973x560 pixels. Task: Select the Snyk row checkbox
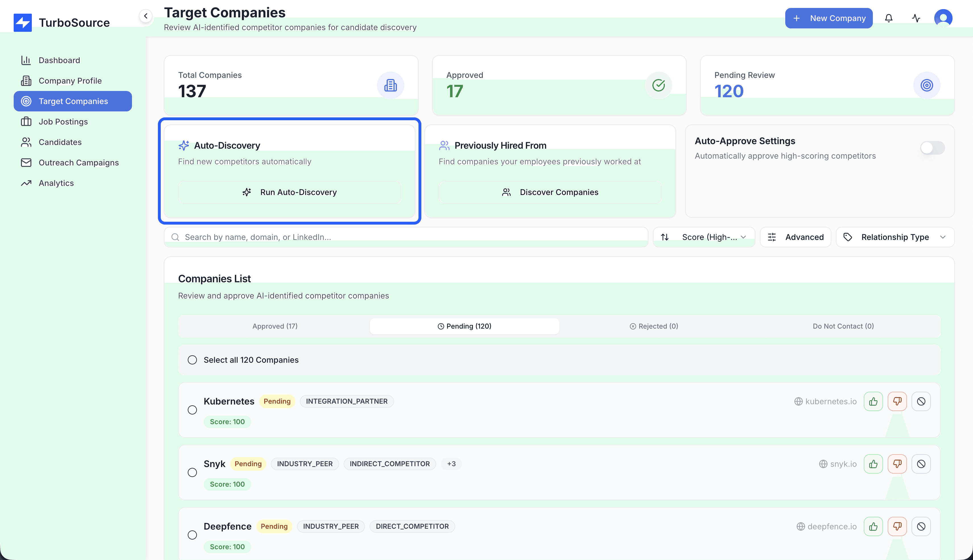click(x=192, y=472)
